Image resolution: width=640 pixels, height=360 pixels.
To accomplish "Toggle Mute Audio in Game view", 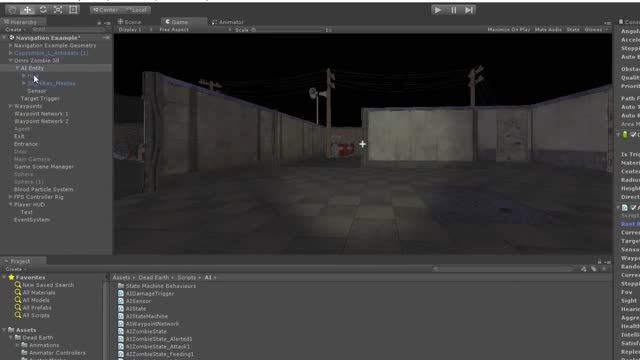I will point(548,29).
